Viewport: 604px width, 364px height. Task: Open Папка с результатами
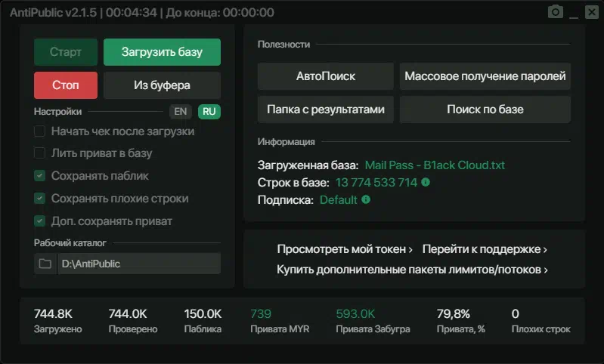[x=326, y=110]
